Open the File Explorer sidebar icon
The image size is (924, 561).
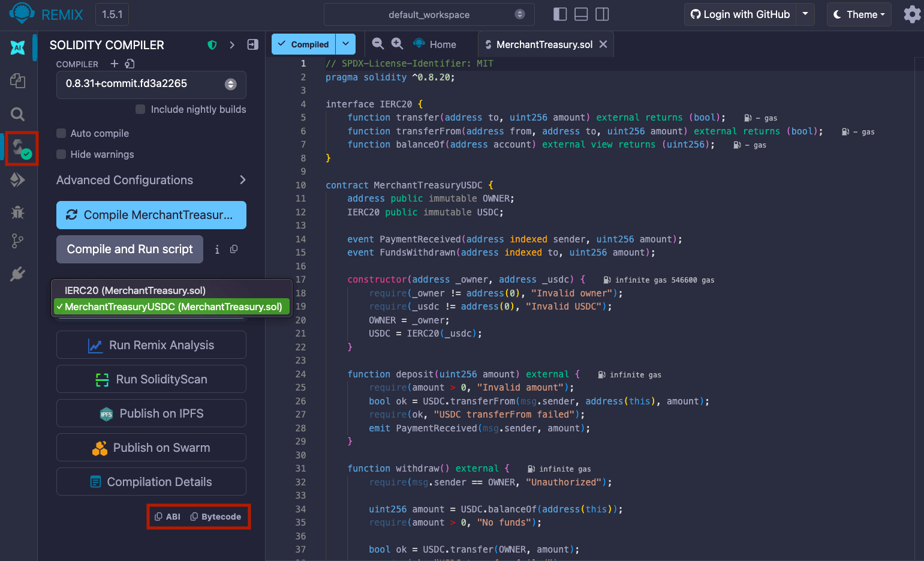(x=17, y=80)
